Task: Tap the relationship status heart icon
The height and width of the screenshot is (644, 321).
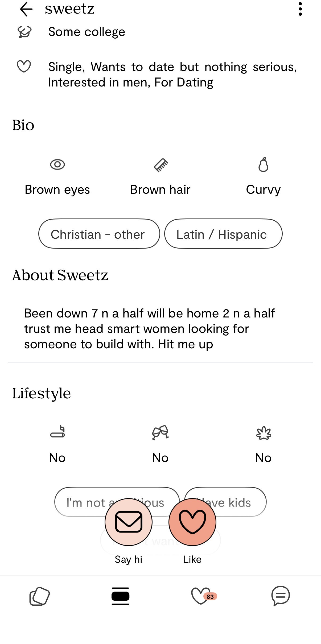Action: point(24,67)
